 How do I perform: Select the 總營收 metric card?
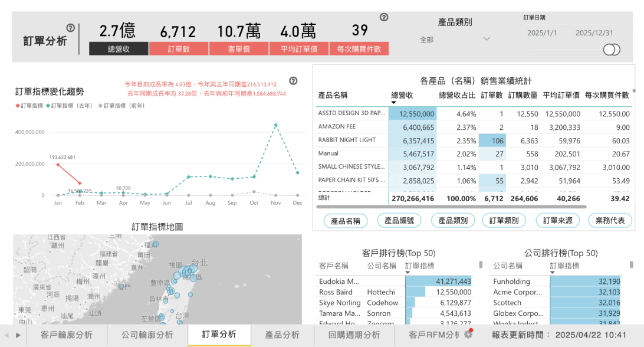tap(119, 38)
